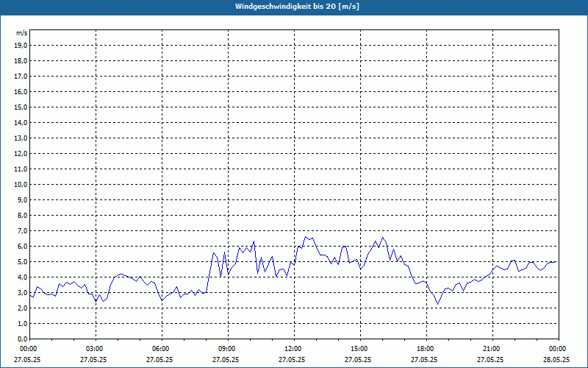Image resolution: width=588 pixels, height=368 pixels.
Task: Click the 0,0 y-axis label
Action: coord(22,339)
